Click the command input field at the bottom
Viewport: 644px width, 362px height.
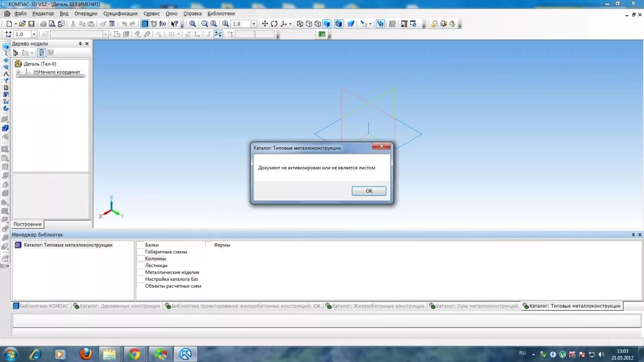[327, 321]
